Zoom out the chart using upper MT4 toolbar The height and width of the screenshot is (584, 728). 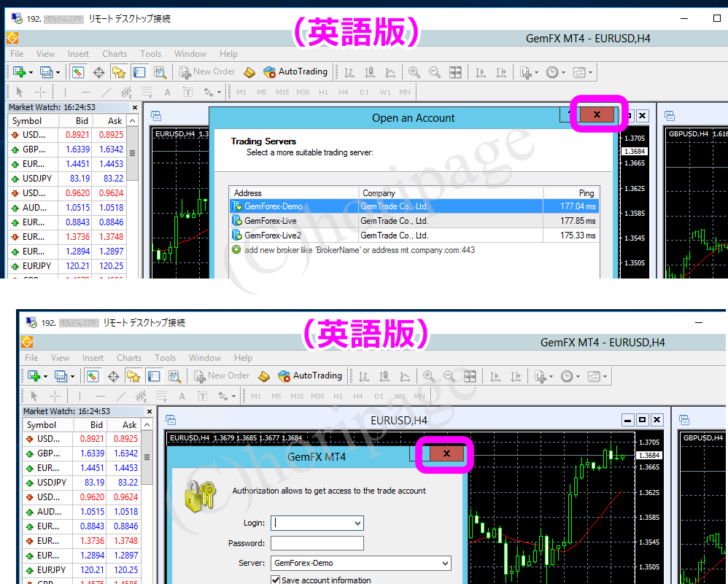coord(435,72)
